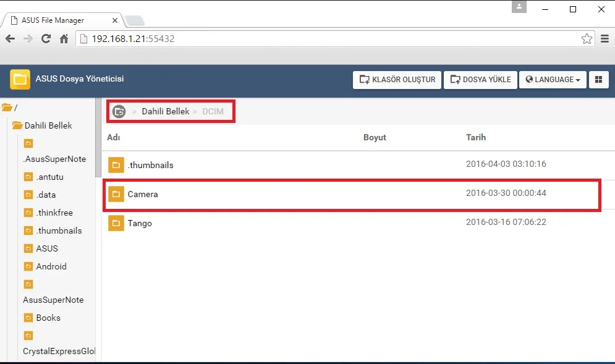Collapse the root slash folder in tree
The image size is (615, 364).
click(7, 108)
